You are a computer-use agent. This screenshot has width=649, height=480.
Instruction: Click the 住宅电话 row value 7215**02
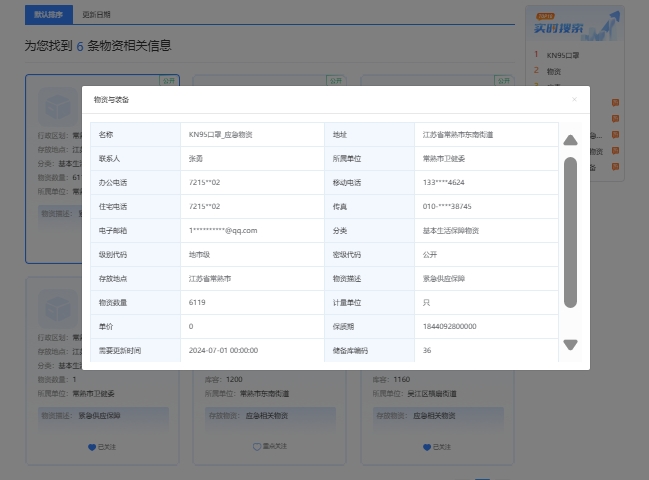pyautogui.click(x=204, y=206)
